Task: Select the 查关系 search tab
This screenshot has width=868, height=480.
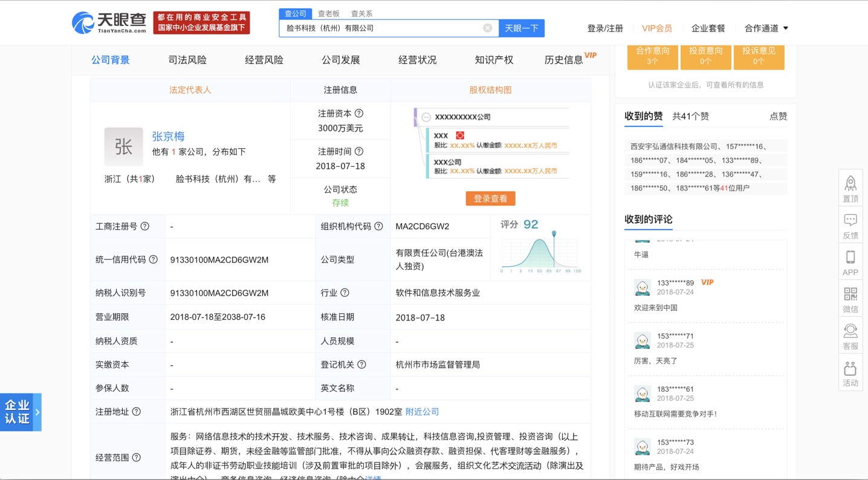Action: [361, 13]
